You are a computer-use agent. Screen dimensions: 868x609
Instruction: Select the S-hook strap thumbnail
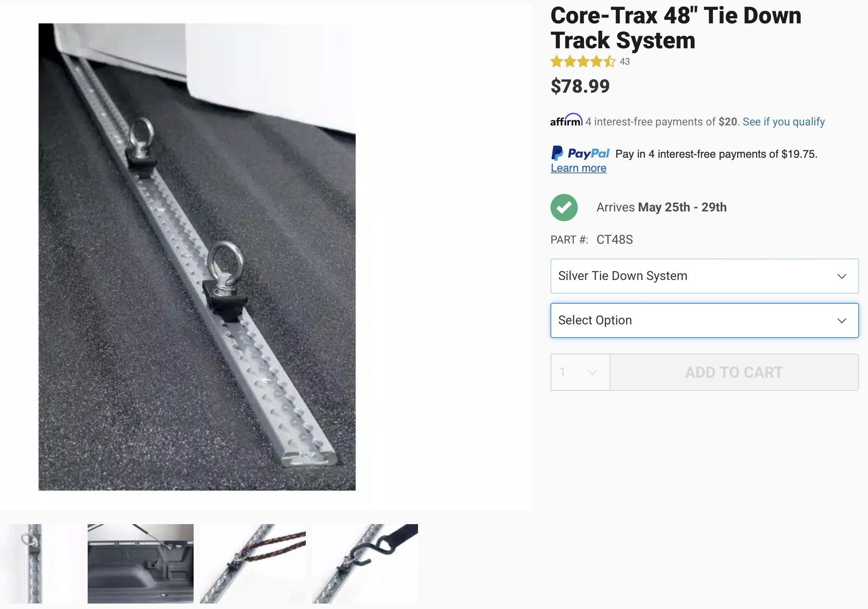[x=365, y=563]
